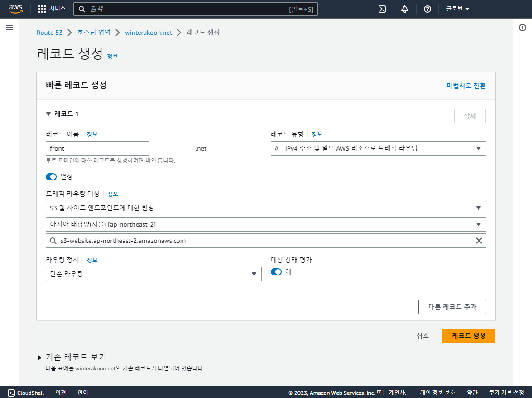Open 언어 in the footer

(x=83, y=393)
